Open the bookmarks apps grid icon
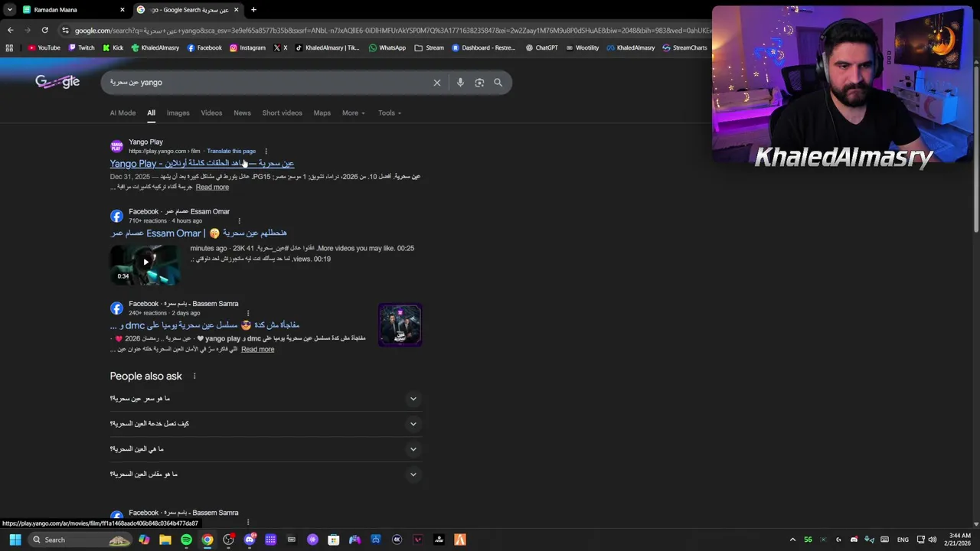Screen dimensions: 980x551 [x=9, y=47]
